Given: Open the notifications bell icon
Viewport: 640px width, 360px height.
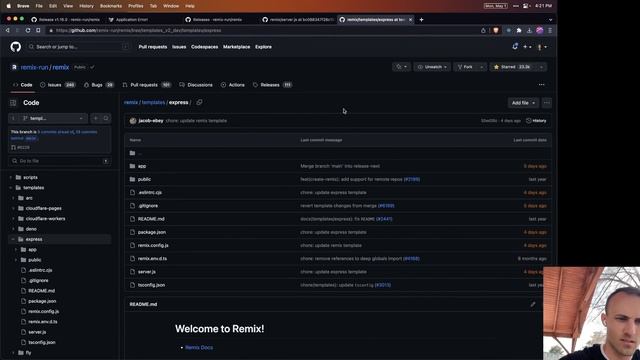Looking at the screenshot, I should coord(515,47).
